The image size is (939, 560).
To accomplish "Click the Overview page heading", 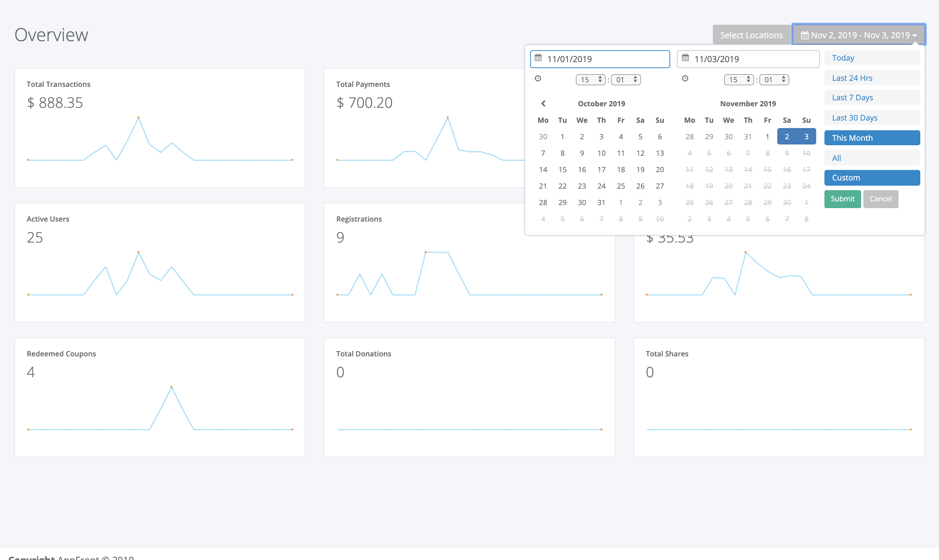I will tap(51, 35).
